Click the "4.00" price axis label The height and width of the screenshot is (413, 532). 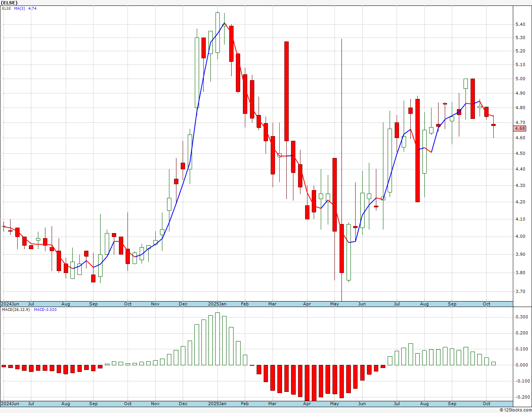(520, 236)
